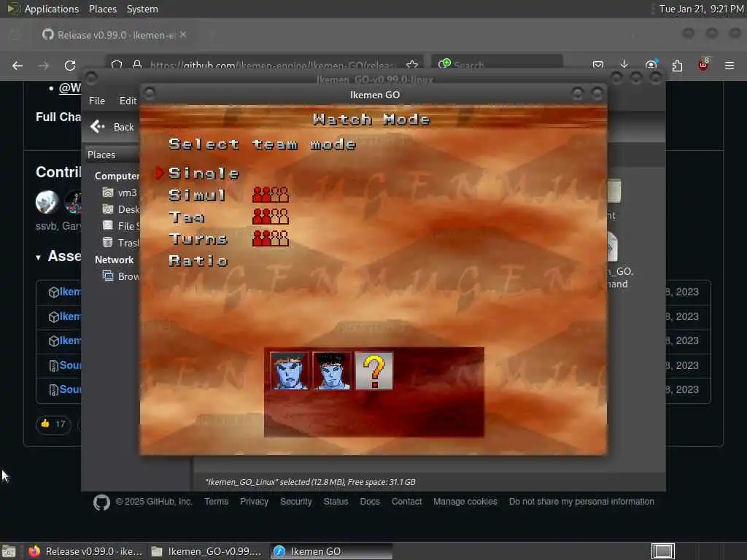Click the GitHub logo in the footer

coord(101,502)
